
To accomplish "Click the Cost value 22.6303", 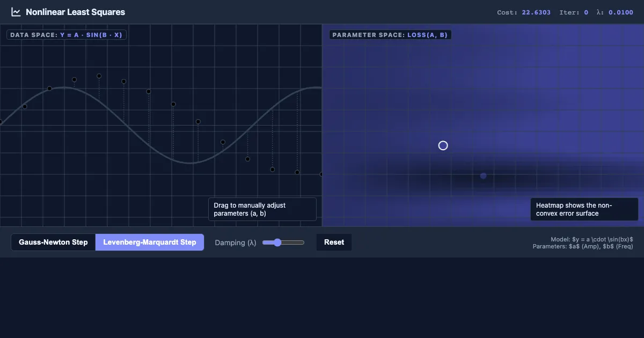I will [536, 12].
